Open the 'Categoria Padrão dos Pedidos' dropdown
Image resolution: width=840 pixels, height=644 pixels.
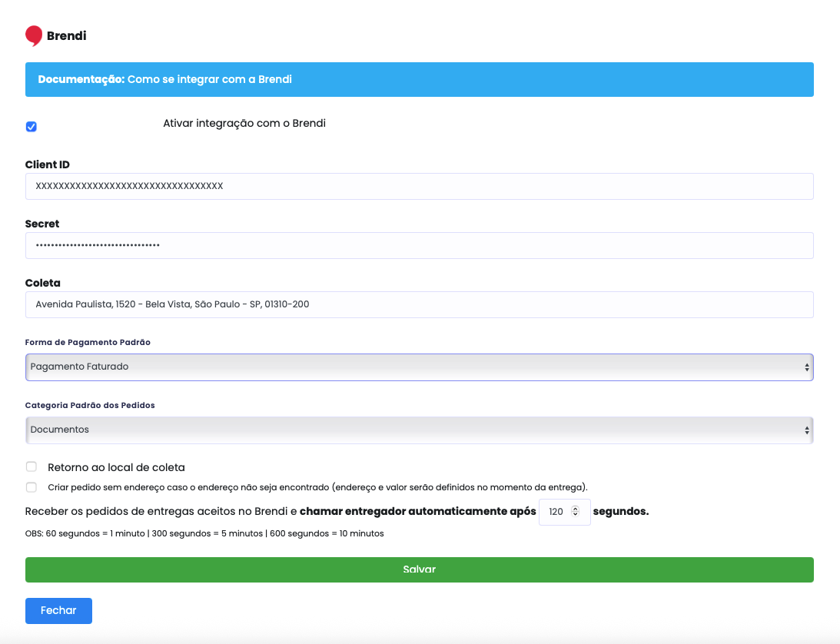[x=420, y=430]
